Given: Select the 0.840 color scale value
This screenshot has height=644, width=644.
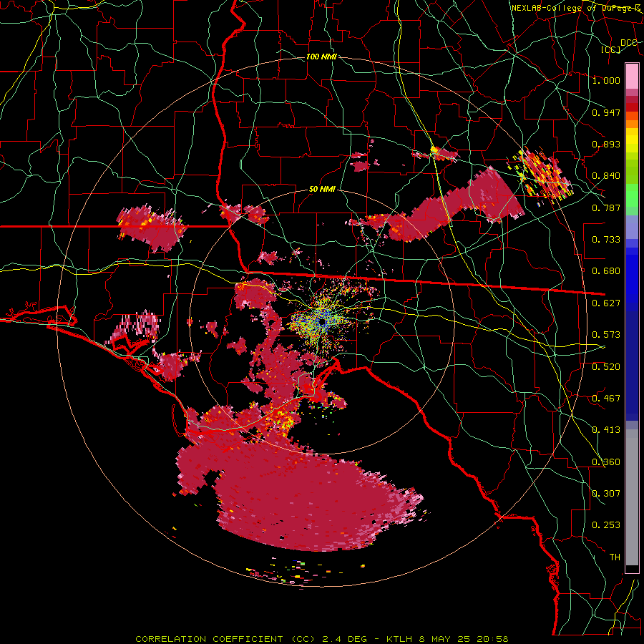Looking at the screenshot, I should click(606, 176).
